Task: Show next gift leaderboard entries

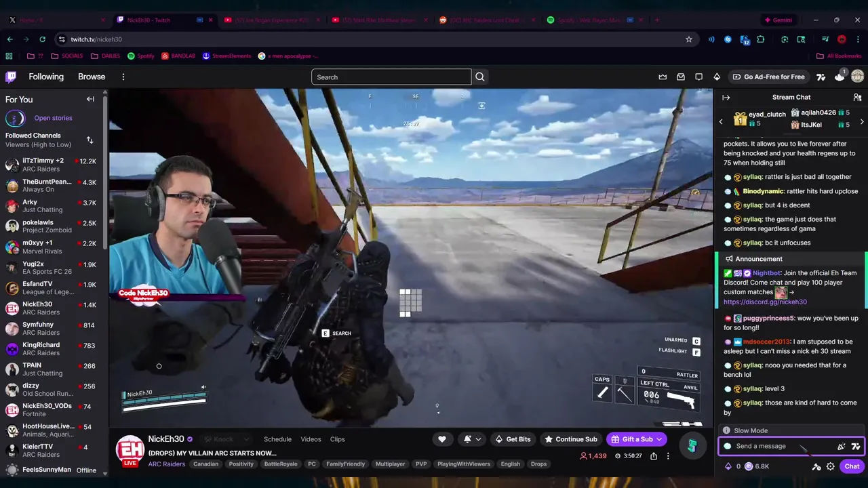Action: (x=862, y=122)
